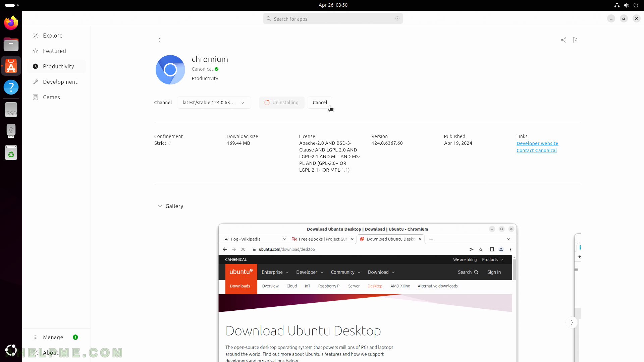The image size is (644, 362).
Task: Show applications via Ubuntu logo
Action: coord(11,350)
